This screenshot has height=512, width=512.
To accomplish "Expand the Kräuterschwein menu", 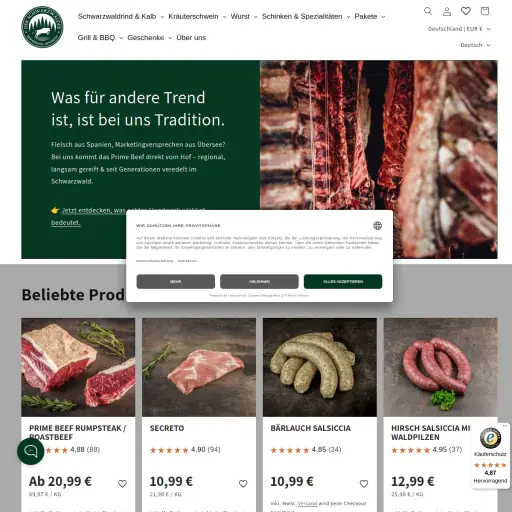I will [x=197, y=16].
